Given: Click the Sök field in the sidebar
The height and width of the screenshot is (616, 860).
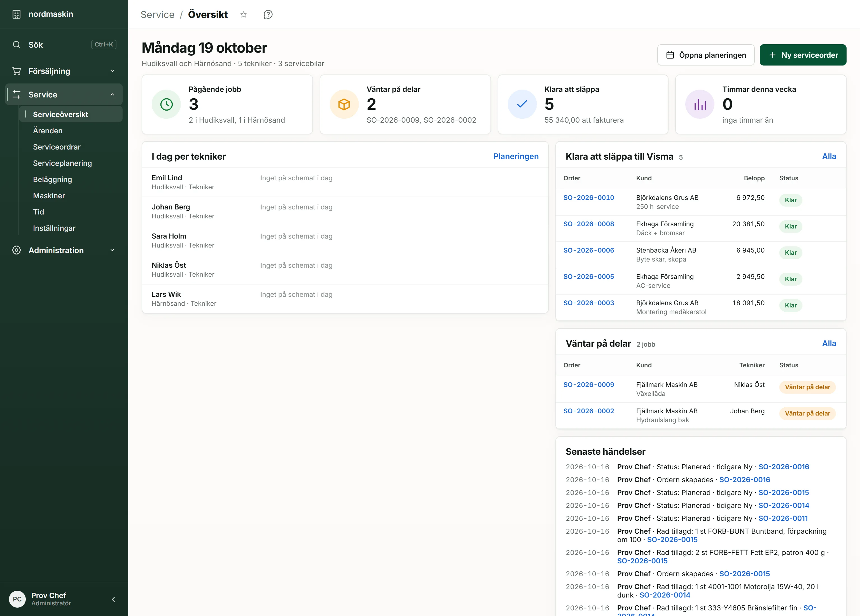Looking at the screenshot, I should pos(64,44).
